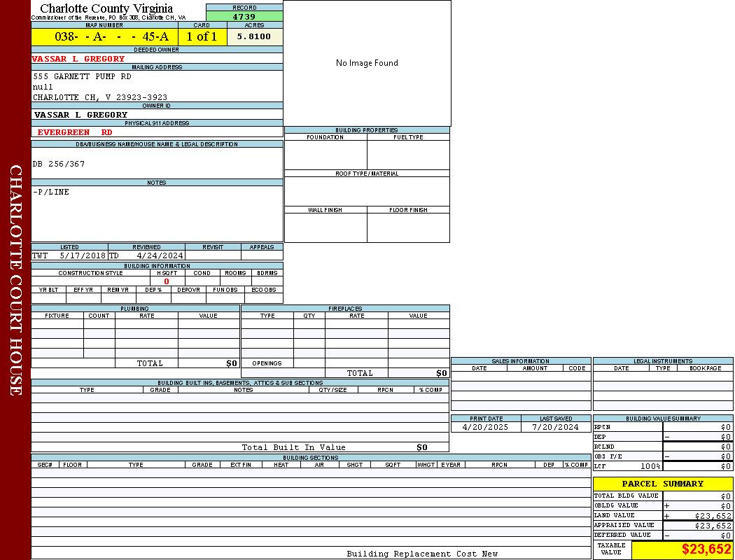Click the Charlotte County Virginia title
Viewport: 735px width, 560px height.
click(x=106, y=8)
